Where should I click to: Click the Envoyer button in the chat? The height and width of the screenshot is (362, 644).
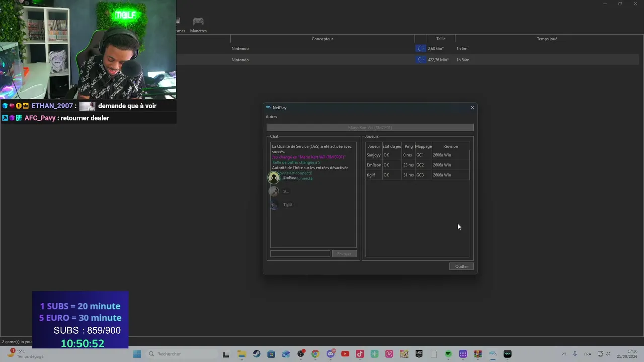tap(344, 254)
